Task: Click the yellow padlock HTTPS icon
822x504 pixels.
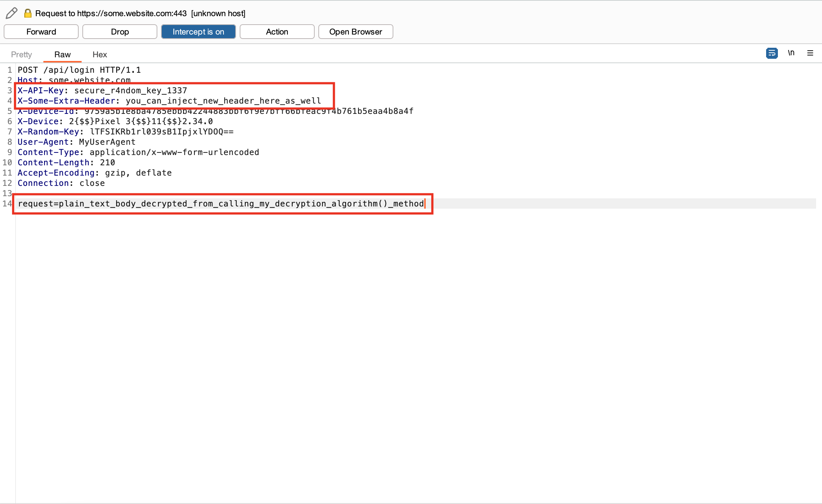Action: click(x=28, y=13)
